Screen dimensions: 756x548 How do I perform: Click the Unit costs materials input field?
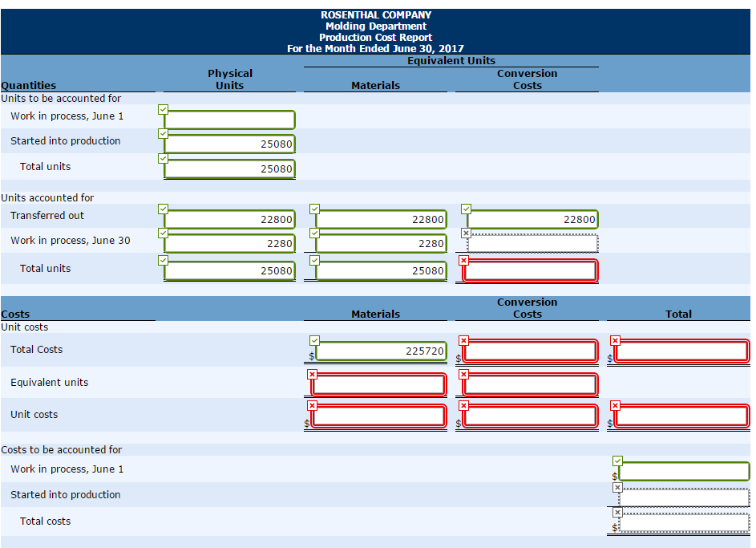(379, 416)
